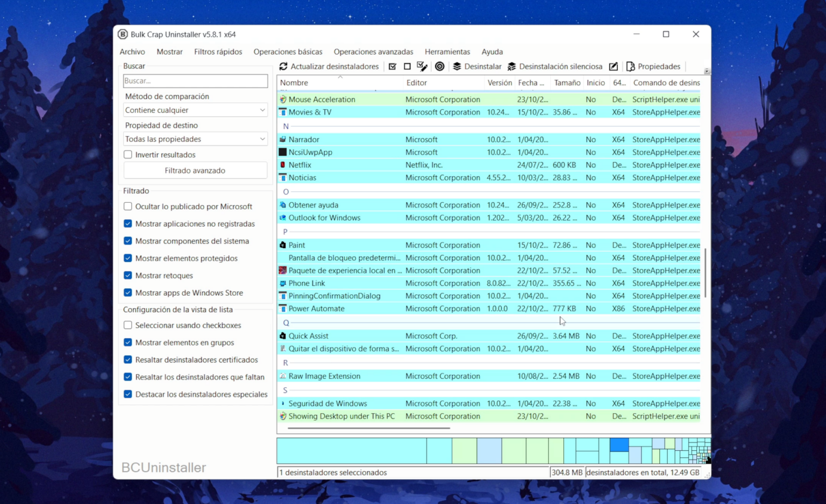The height and width of the screenshot is (504, 826).
Task: Open Propiedades using the document icon
Action: (630, 66)
